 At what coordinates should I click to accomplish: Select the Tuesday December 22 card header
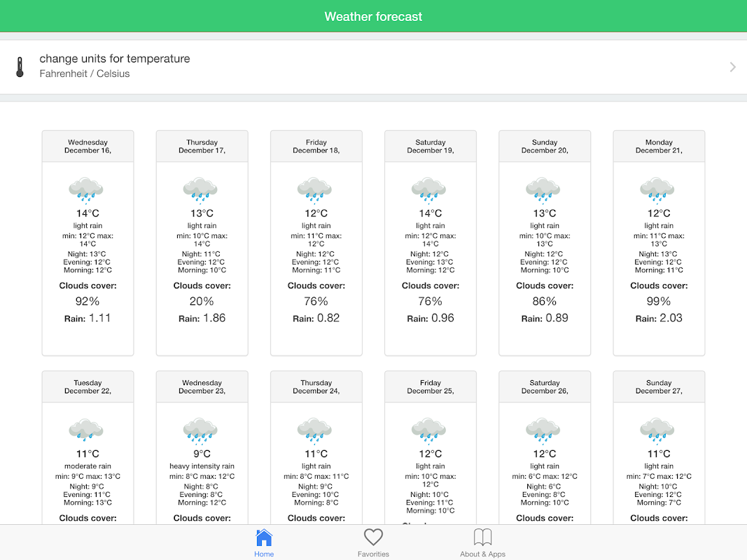(88, 386)
